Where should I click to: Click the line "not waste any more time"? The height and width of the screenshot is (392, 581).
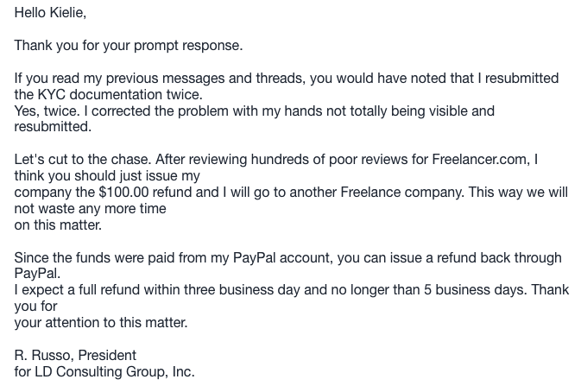pos(90,208)
